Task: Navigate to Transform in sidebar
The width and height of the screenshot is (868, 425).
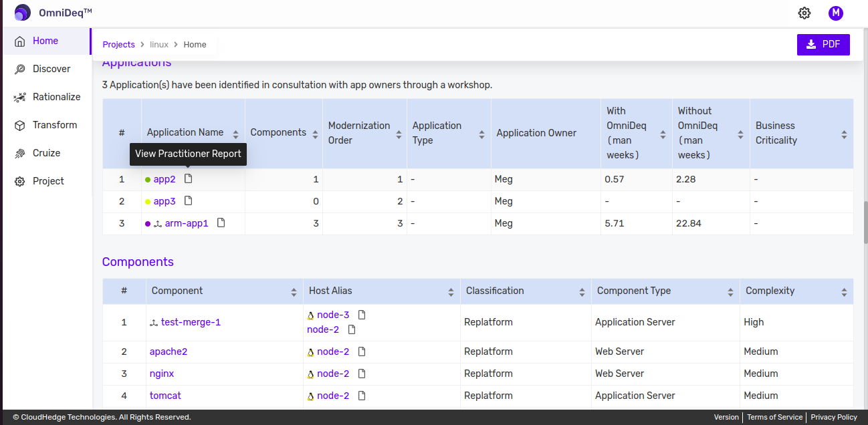Action: (x=54, y=125)
